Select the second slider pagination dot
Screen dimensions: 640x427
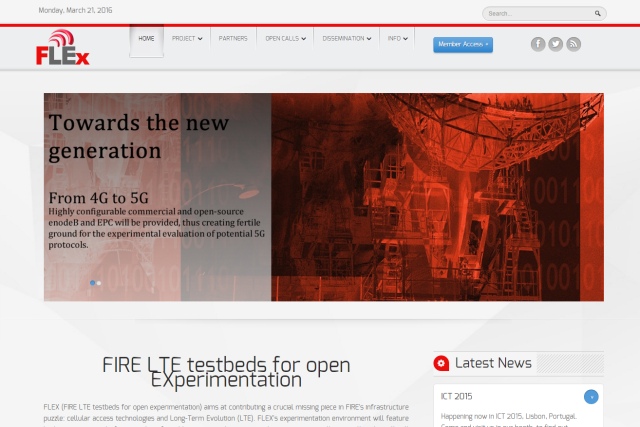point(99,283)
